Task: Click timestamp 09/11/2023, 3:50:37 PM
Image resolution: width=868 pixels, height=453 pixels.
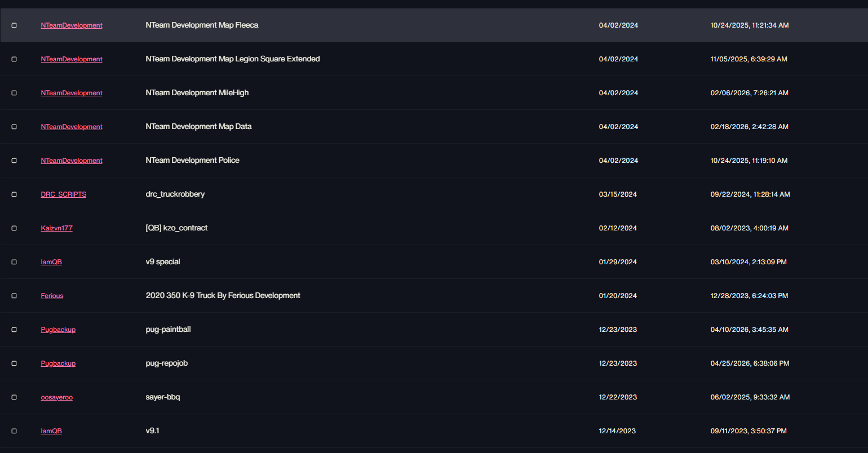Action: pos(749,431)
